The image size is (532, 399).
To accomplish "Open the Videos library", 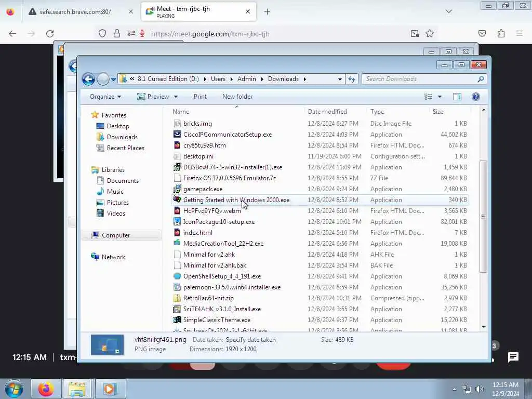I will (116, 214).
